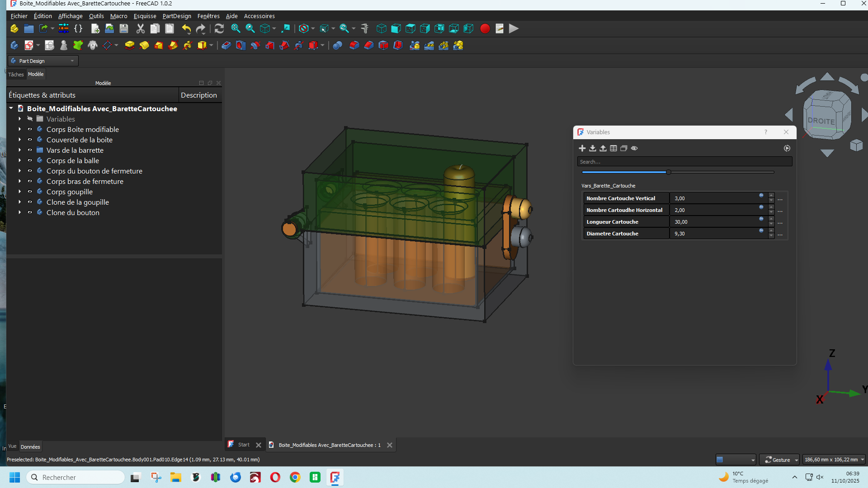Click the Données tab button

(30, 447)
